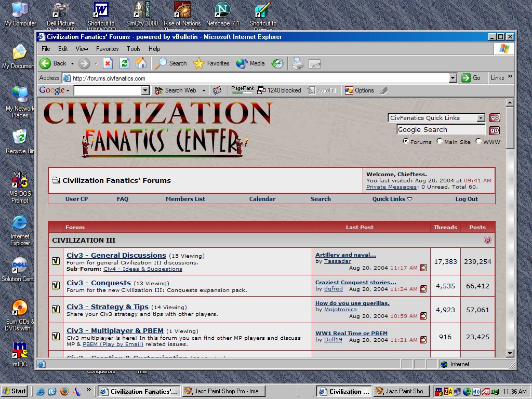This screenshot has height=399, width=532.
Task: Open the Members List page
Action: click(185, 199)
